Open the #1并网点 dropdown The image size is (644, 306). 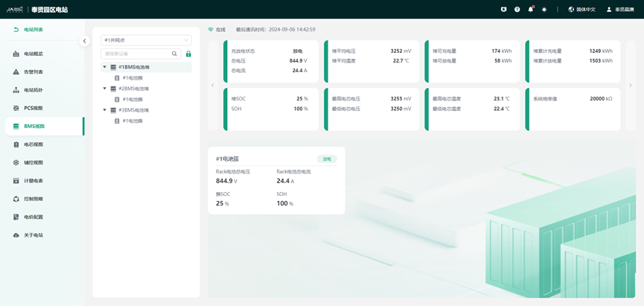pos(147,40)
